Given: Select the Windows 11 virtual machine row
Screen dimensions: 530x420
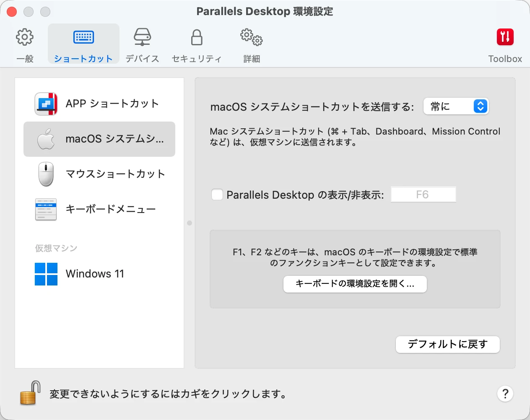Looking at the screenshot, I should click(99, 274).
